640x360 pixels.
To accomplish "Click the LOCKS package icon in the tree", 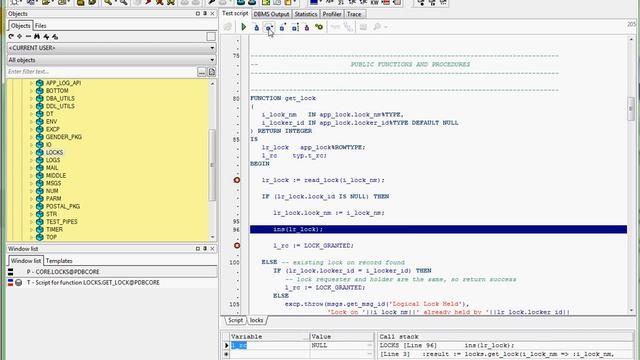I will coord(40,152).
